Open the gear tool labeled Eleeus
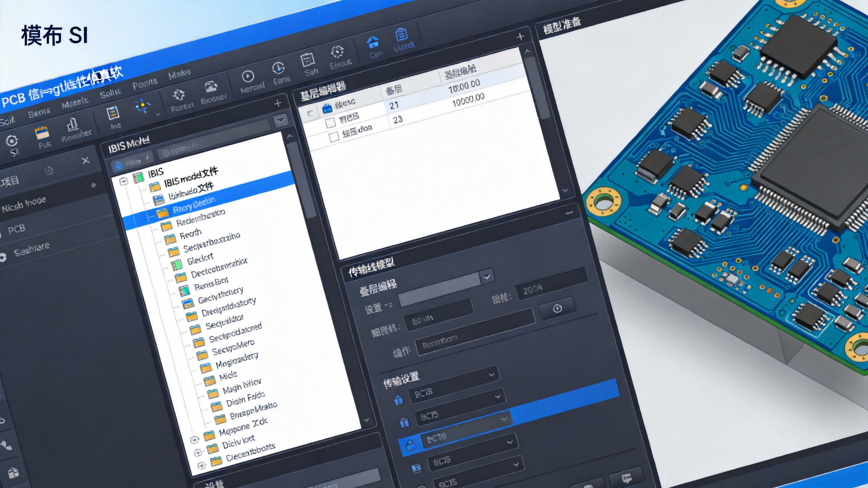Image resolution: width=868 pixels, height=488 pixels. 337,52
